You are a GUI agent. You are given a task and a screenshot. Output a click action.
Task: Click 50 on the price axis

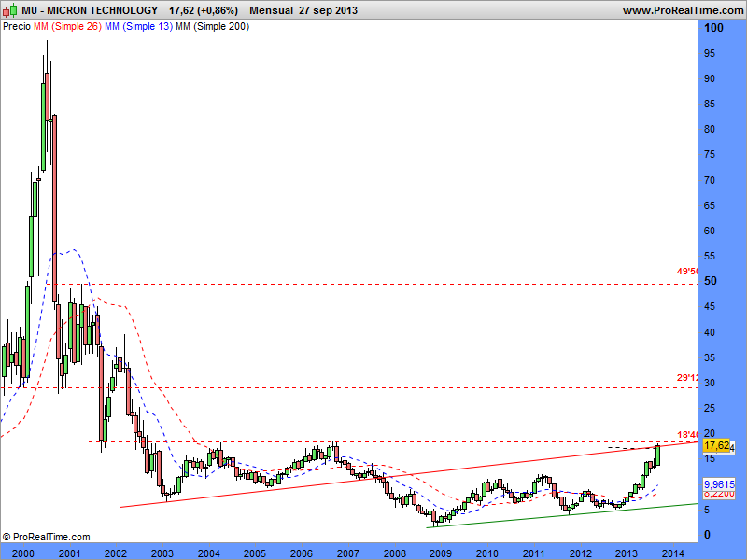click(x=710, y=281)
